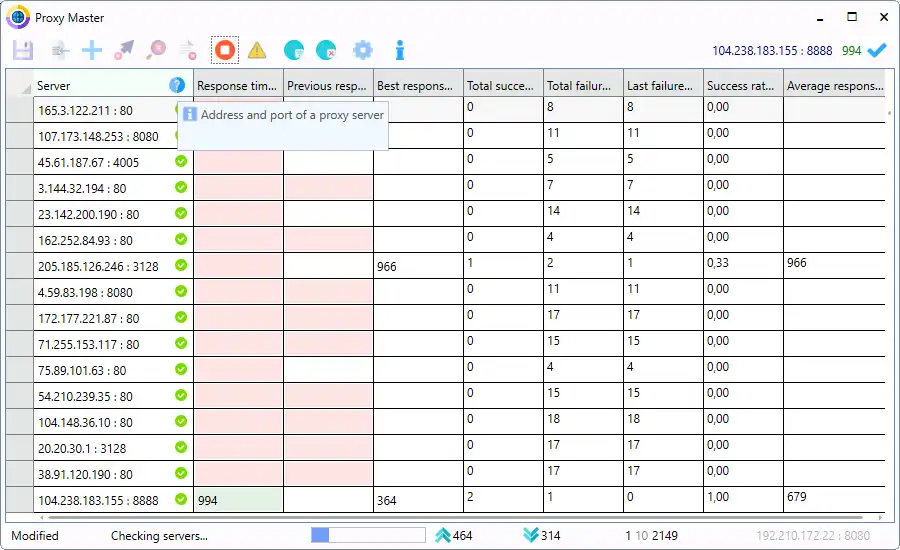Viewport: 900px width, 550px height.
Task: Click the Proxy Master app logo
Action: coord(18,17)
